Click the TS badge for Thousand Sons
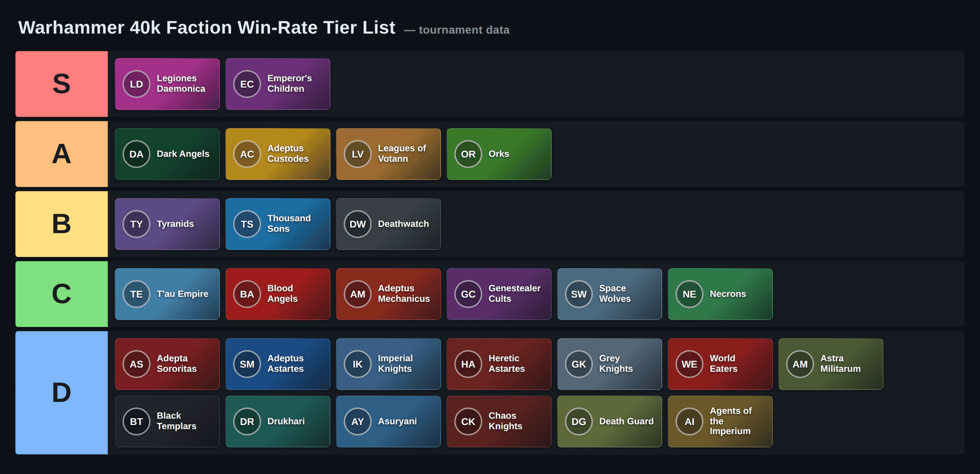Viewport: 980px width, 474px height. (247, 224)
